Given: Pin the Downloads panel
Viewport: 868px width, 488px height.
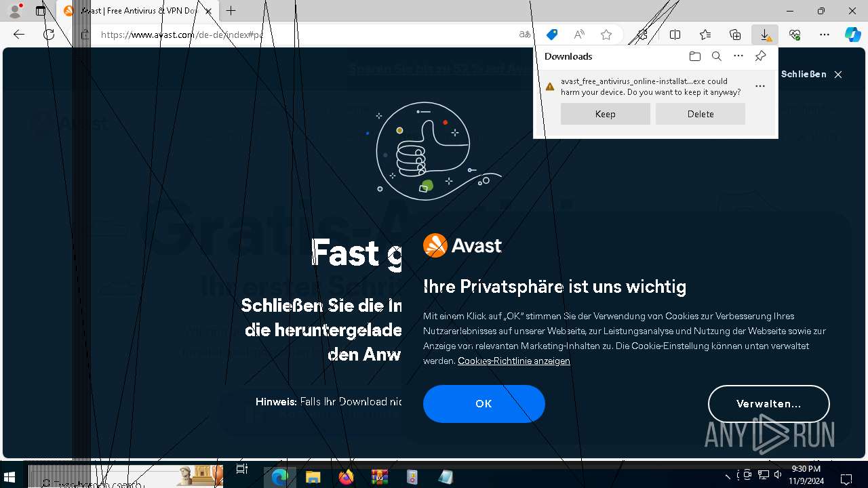Looking at the screenshot, I should point(760,56).
